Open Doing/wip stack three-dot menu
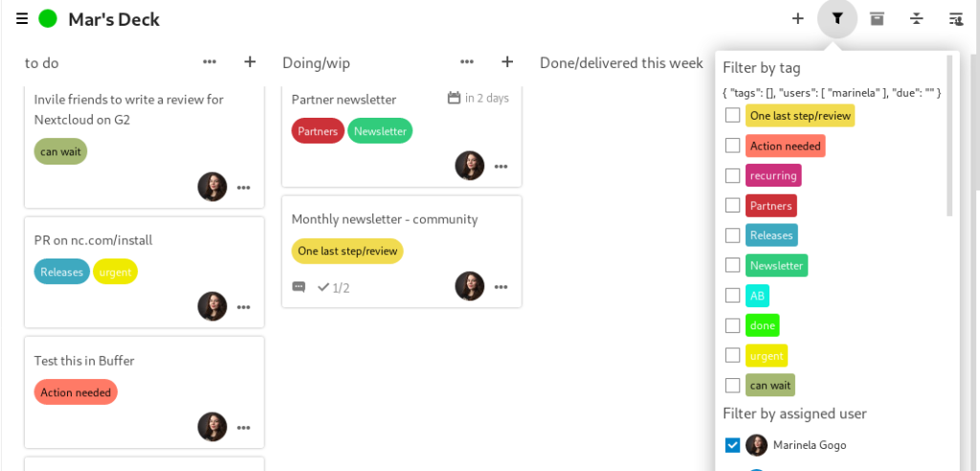Screen dimensions: 980x471 click(x=467, y=62)
